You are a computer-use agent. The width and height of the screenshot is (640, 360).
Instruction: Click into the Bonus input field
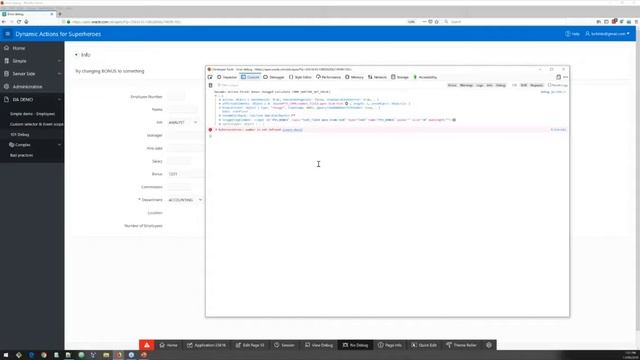tap(185, 174)
